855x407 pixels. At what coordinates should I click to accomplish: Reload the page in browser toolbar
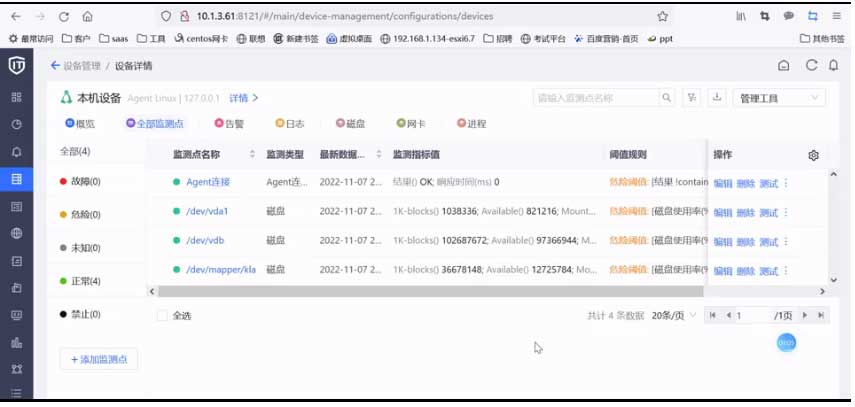click(64, 17)
